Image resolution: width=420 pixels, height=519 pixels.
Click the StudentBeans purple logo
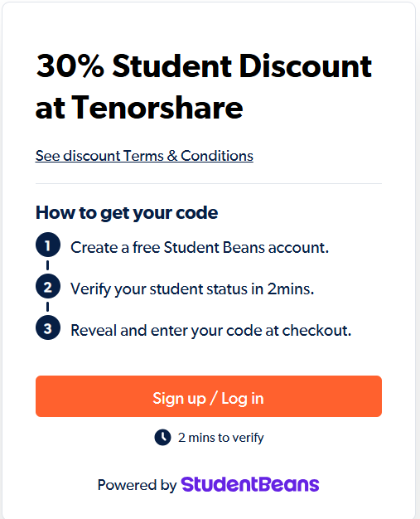tap(250, 484)
